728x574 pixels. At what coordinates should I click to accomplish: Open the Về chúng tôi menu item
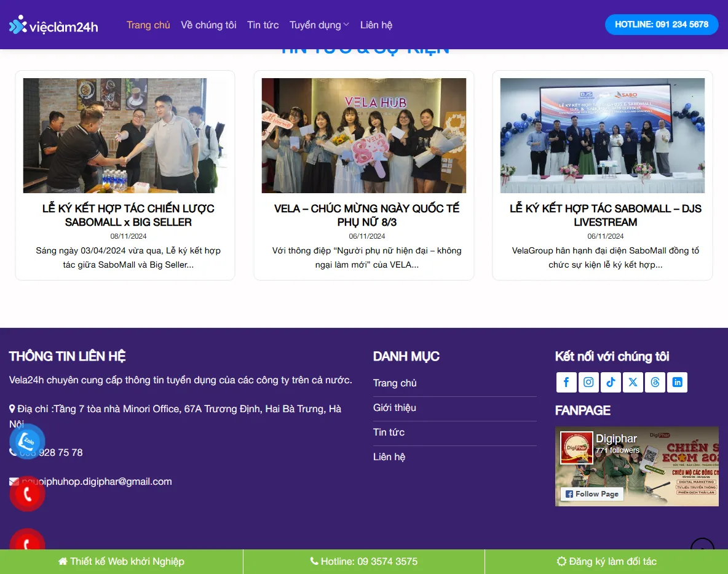[208, 25]
